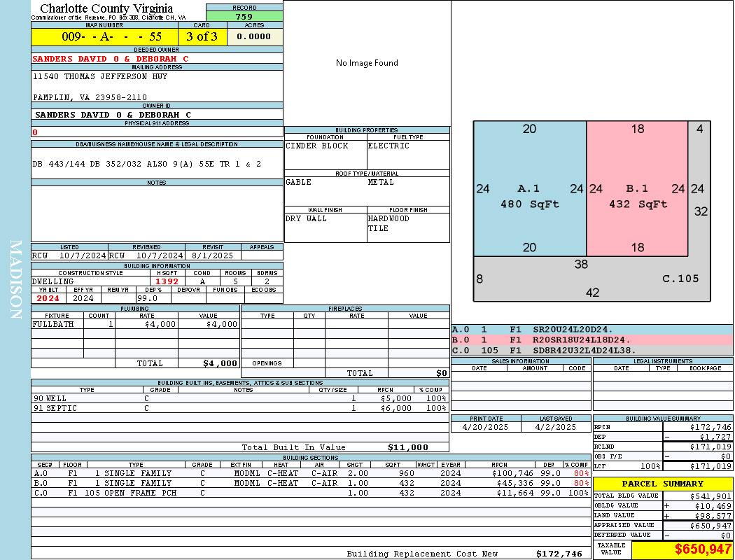
Task: Click the revisit date 8/1/2025
Action: pyautogui.click(x=212, y=255)
